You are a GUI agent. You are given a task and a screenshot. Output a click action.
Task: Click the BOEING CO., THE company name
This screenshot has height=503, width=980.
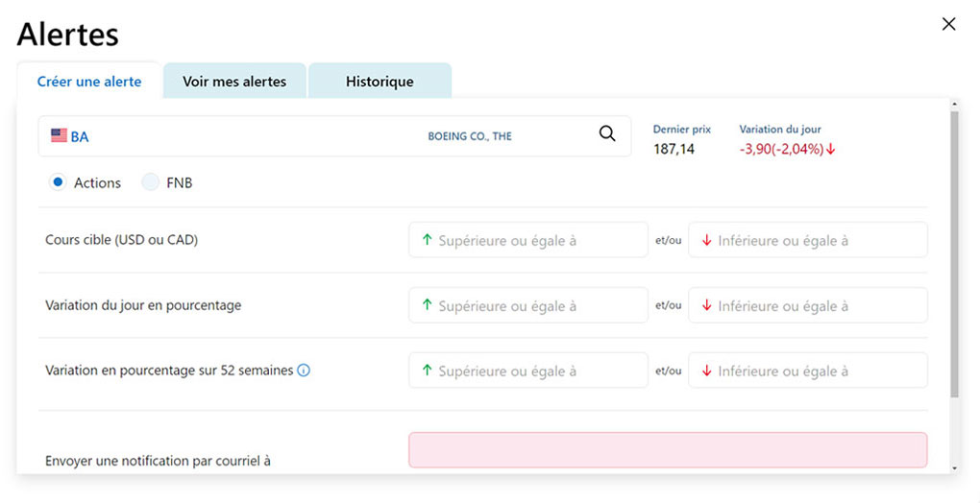pos(470,136)
